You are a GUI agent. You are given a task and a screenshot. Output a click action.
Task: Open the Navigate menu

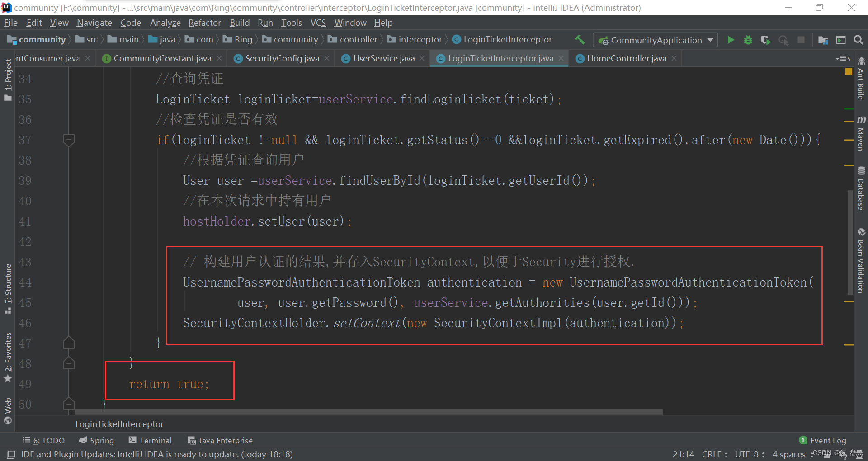94,23
